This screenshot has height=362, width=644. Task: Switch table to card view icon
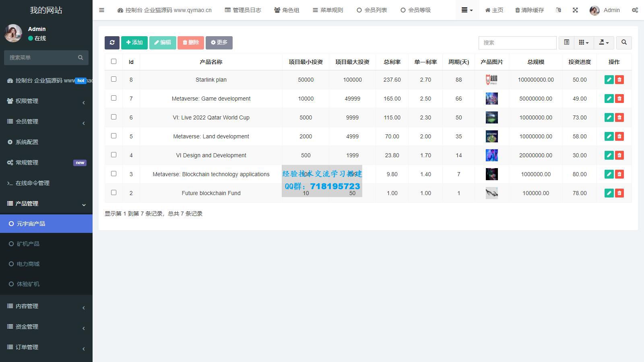(566, 43)
